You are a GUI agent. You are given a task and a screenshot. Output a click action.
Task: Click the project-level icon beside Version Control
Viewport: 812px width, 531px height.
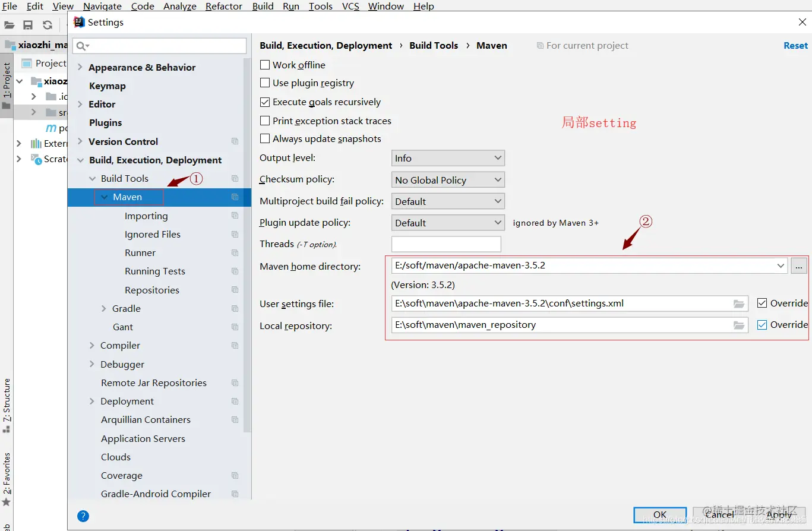pos(235,141)
